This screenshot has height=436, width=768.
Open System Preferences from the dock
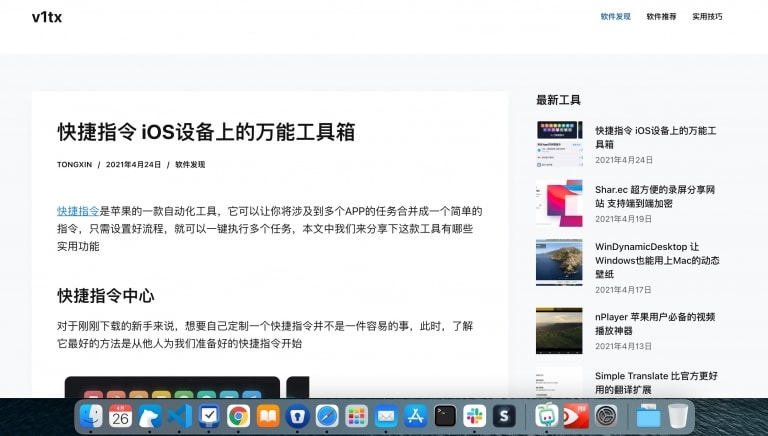(x=606, y=416)
